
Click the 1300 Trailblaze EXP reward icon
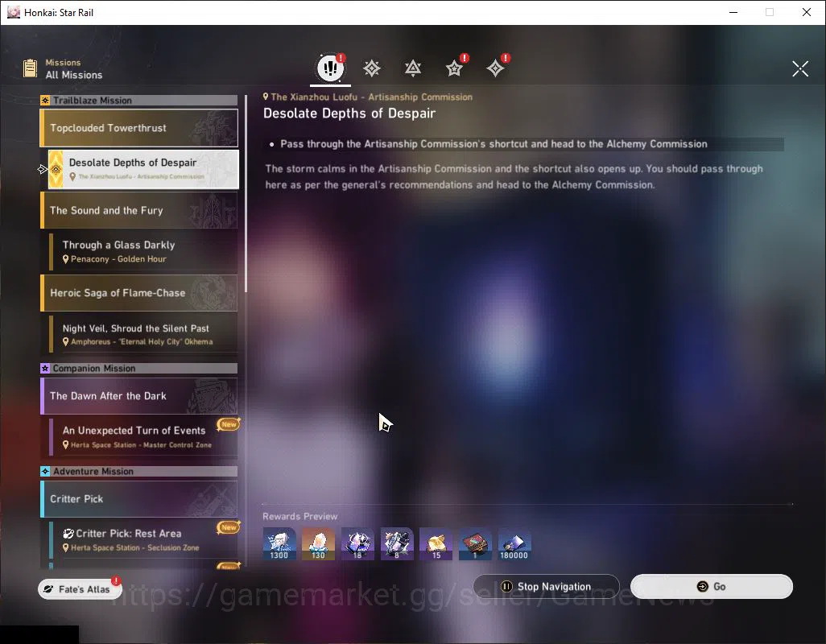(x=279, y=544)
